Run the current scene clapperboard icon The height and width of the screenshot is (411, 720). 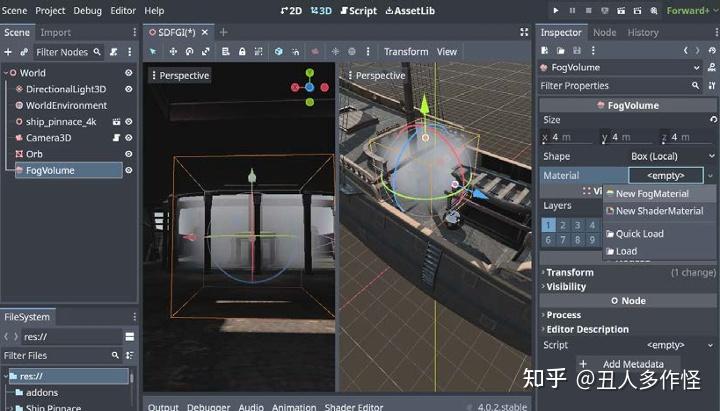tap(621, 10)
